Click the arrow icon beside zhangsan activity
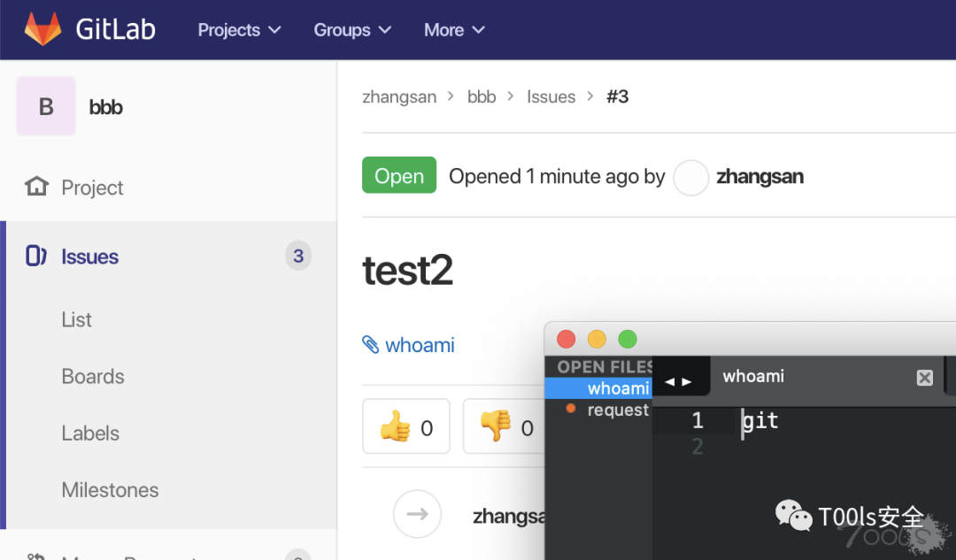This screenshot has width=956, height=560. point(417,514)
